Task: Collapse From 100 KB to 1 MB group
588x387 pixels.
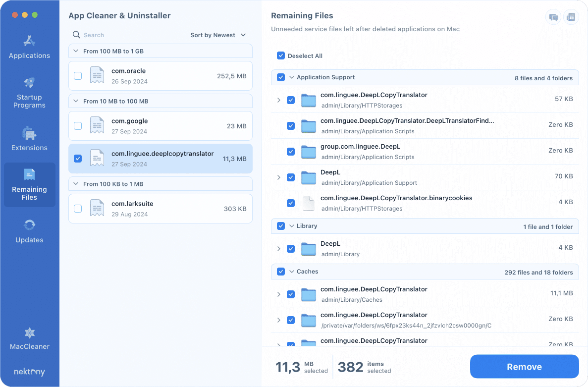Action: (x=76, y=184)
